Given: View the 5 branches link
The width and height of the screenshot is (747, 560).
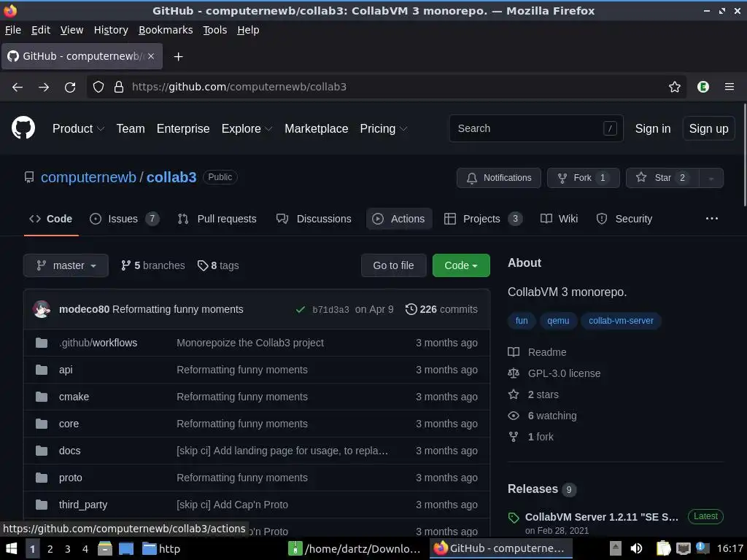Looking at the screenshot, I should 152,265.
